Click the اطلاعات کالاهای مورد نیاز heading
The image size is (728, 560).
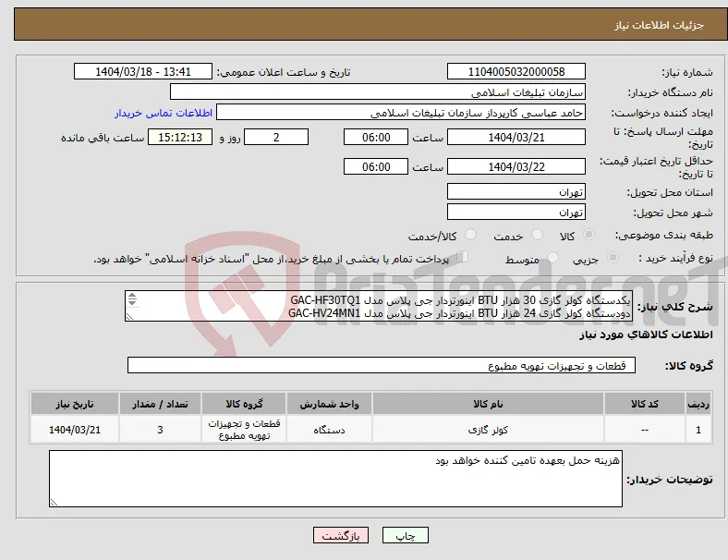(646, 335)
